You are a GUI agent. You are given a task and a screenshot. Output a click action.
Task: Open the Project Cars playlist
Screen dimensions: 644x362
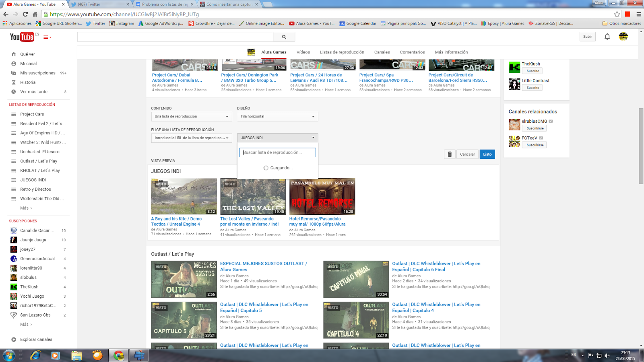(32, 114)
